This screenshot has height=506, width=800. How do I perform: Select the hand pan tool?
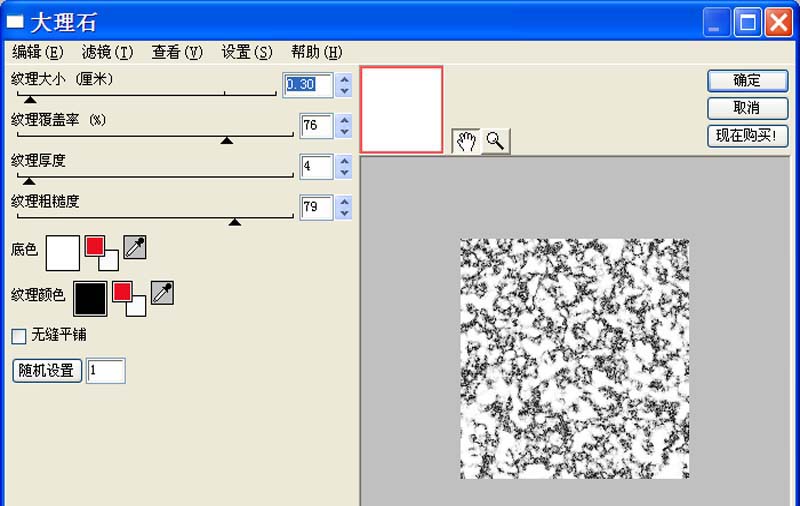pyautogui.click(x=466, y=142)
